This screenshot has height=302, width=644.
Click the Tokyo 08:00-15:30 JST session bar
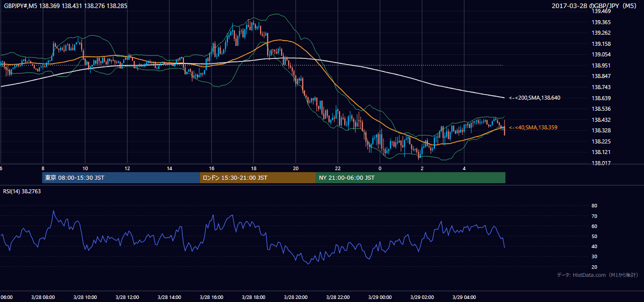coord(121,178)
